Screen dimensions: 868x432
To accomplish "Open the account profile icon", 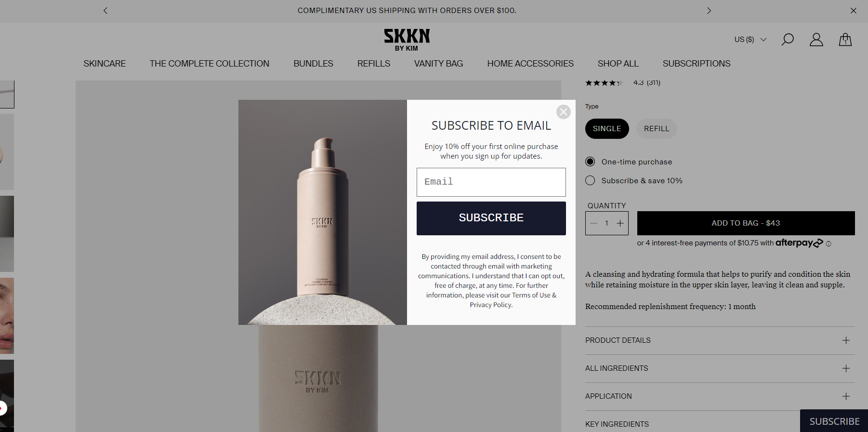I will click(816, 40).
